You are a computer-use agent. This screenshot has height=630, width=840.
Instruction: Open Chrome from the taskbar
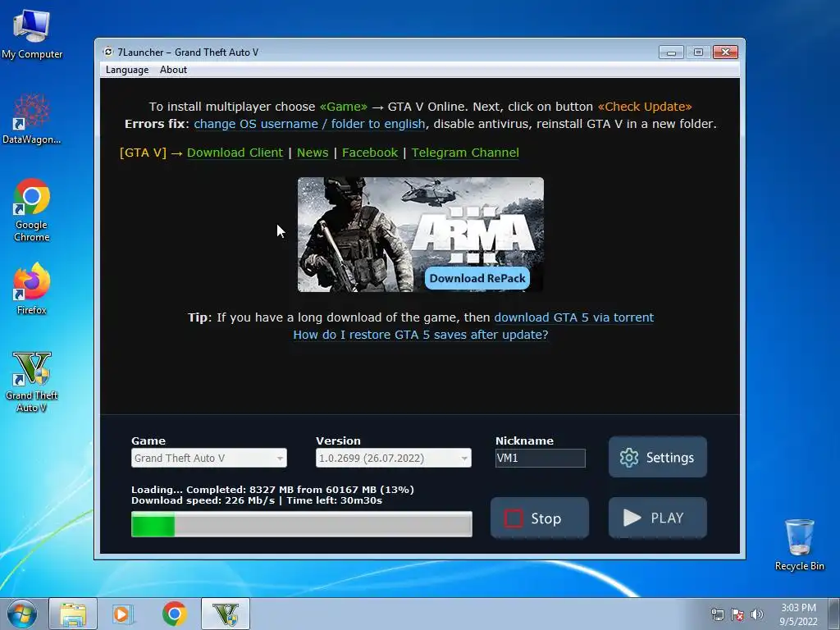click(x=174, y=614)
